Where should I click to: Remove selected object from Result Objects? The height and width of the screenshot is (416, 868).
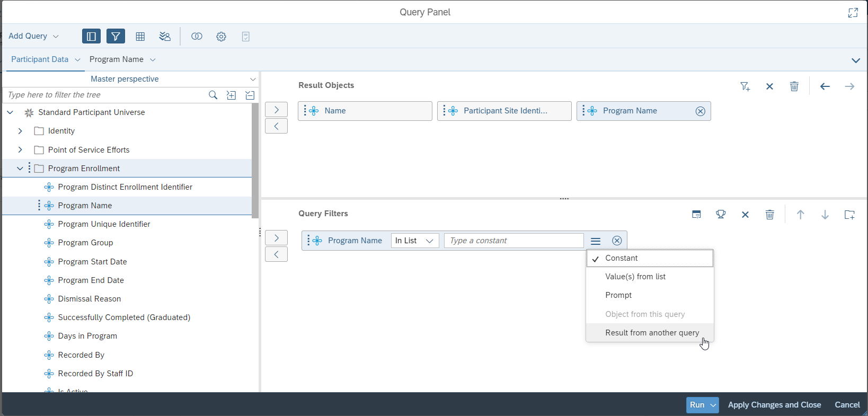click(x=276, y=126)
